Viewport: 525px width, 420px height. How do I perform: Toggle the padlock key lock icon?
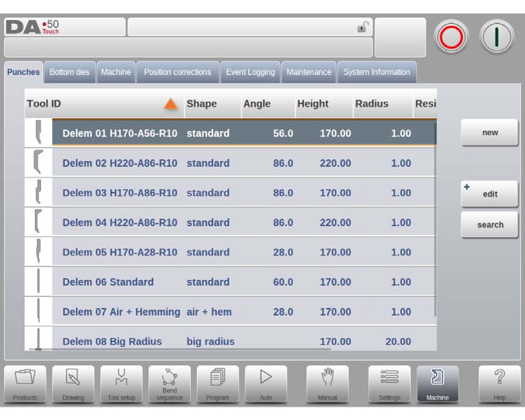coord(362,27)
